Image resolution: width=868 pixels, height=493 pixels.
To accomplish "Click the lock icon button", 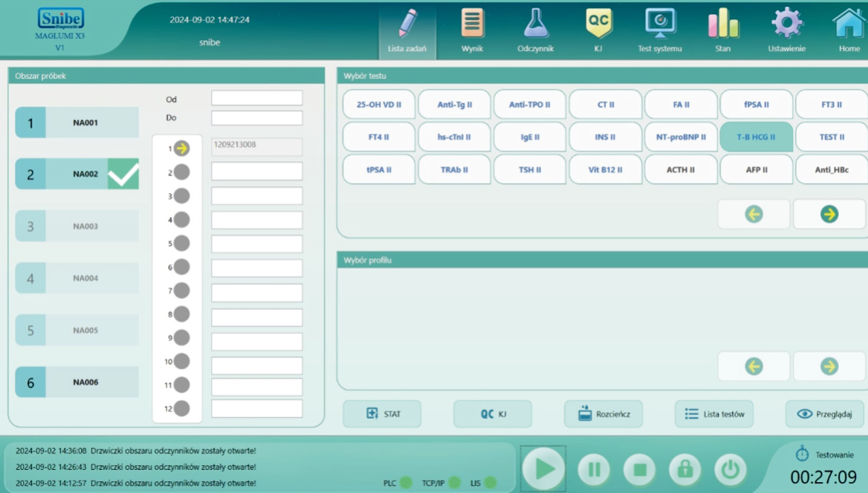I will point(685,469).
